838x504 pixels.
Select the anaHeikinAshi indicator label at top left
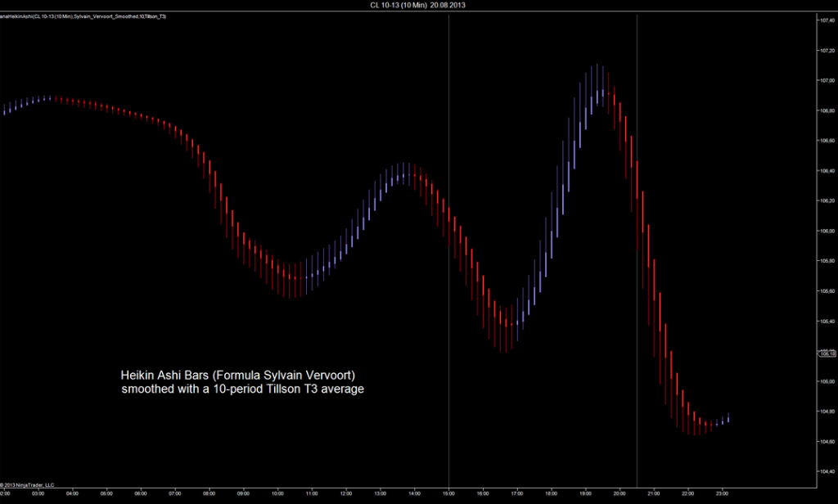[83, 16]
